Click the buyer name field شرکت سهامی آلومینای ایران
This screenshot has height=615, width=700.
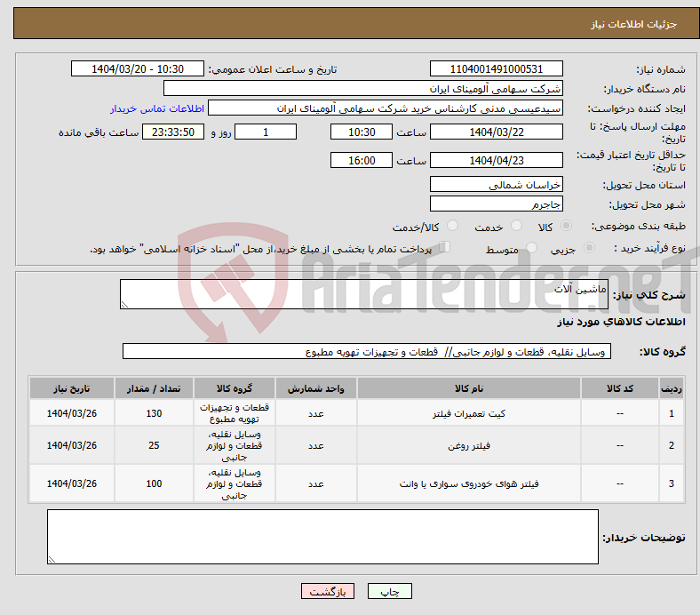click(363, 89)
